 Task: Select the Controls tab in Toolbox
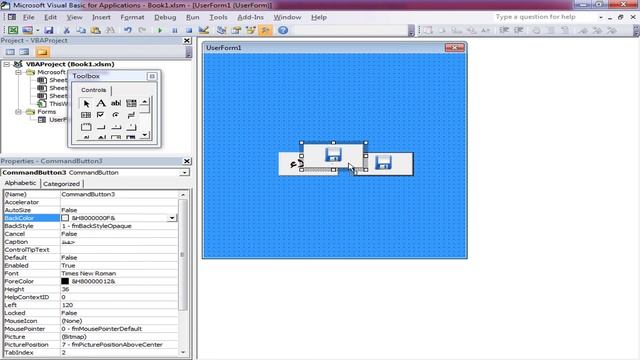click(93, 90)
